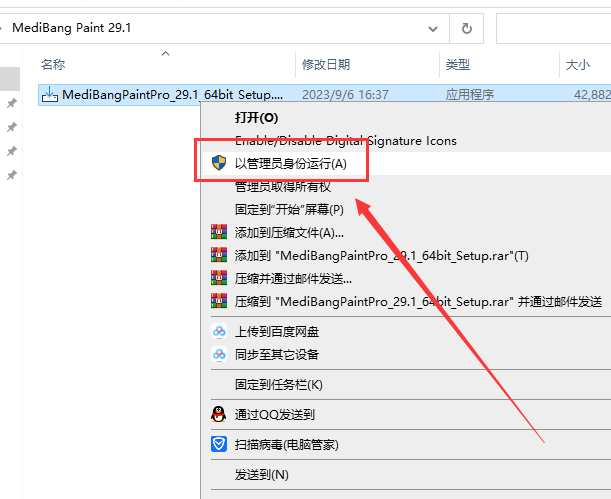The height and width of the screenshot is (499, 611).
Task: Select Enable/Disable Digital Signature Icons entry
Action: pos(346,141)
